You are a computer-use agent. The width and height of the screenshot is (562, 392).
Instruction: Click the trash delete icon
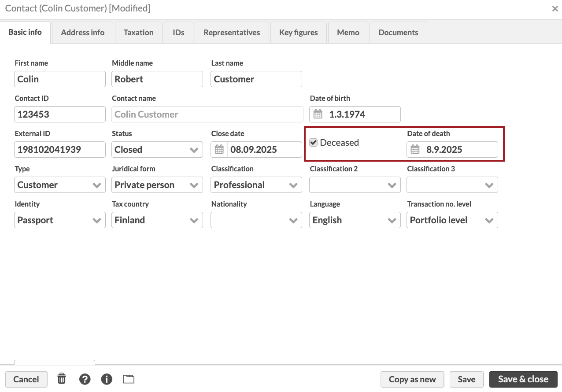(x=62, y=379)
